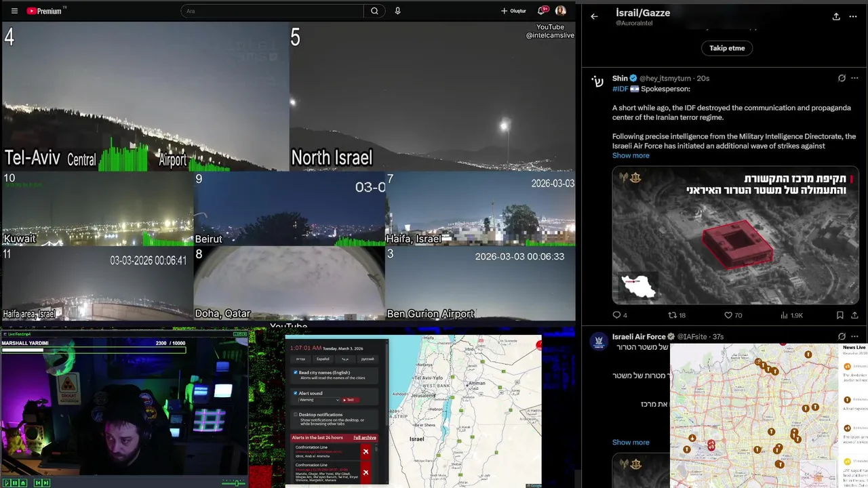Click the North Israel camera feed 5
The image size is (868, 488).
point(432,96)
